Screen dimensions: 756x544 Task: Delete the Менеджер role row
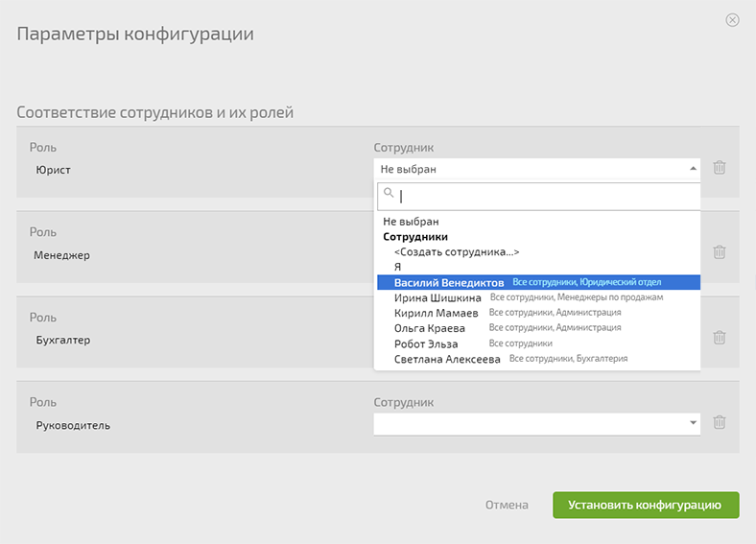(720, 251)
